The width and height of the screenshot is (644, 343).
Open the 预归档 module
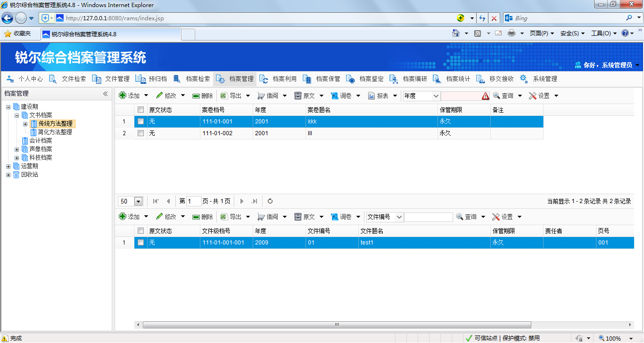[152, 79]
